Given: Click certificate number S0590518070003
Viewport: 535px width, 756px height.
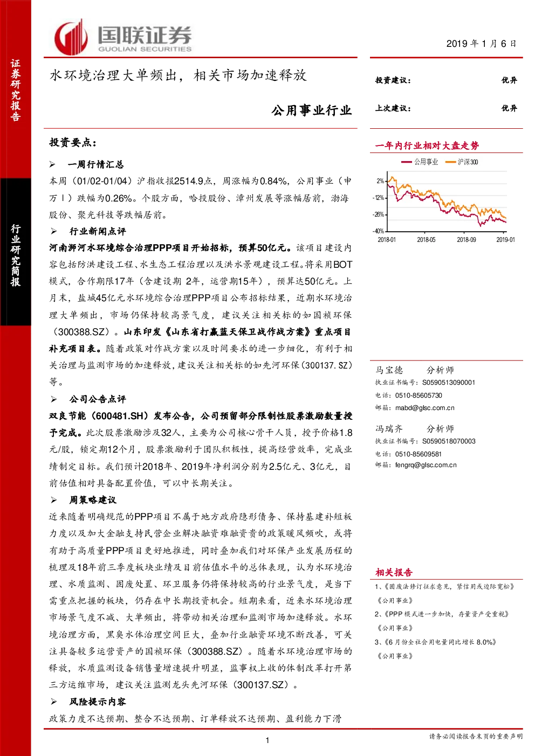Looking at the screenshot, I should 449,441.
